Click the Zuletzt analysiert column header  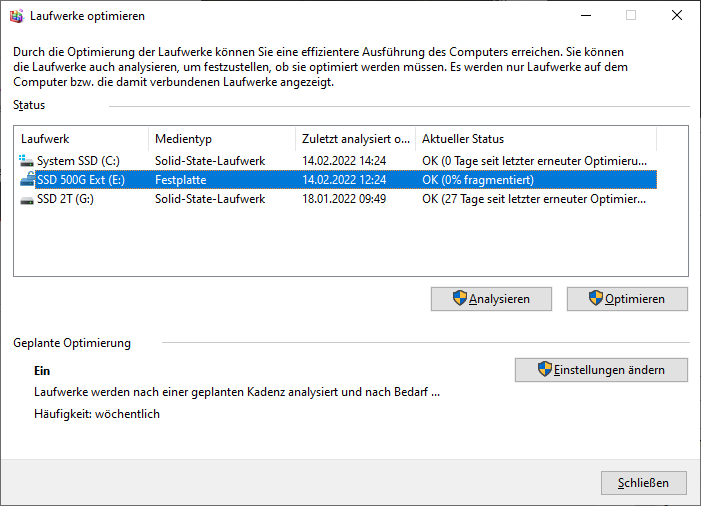pyautogui.click(x=355, y=139)
